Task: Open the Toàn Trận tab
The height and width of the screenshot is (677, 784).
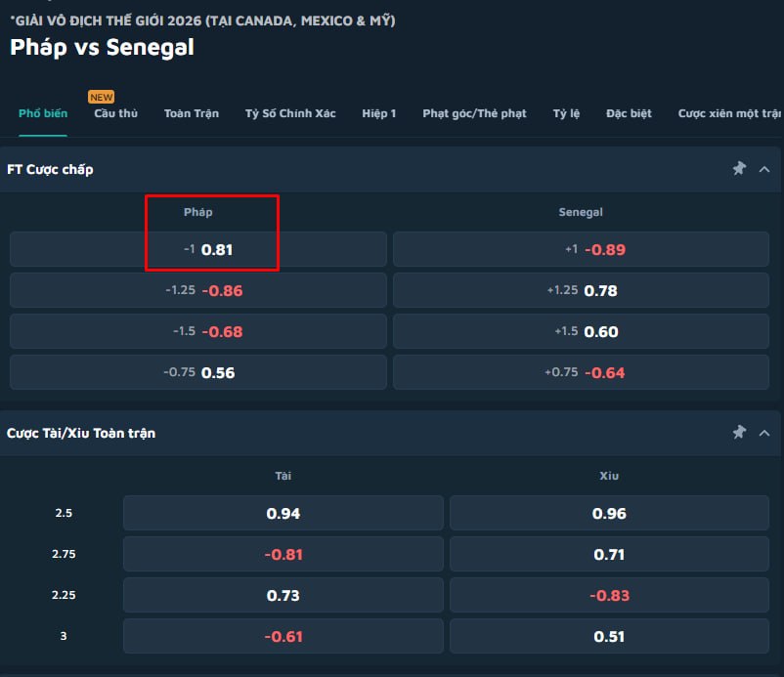Action: (192, 113)
